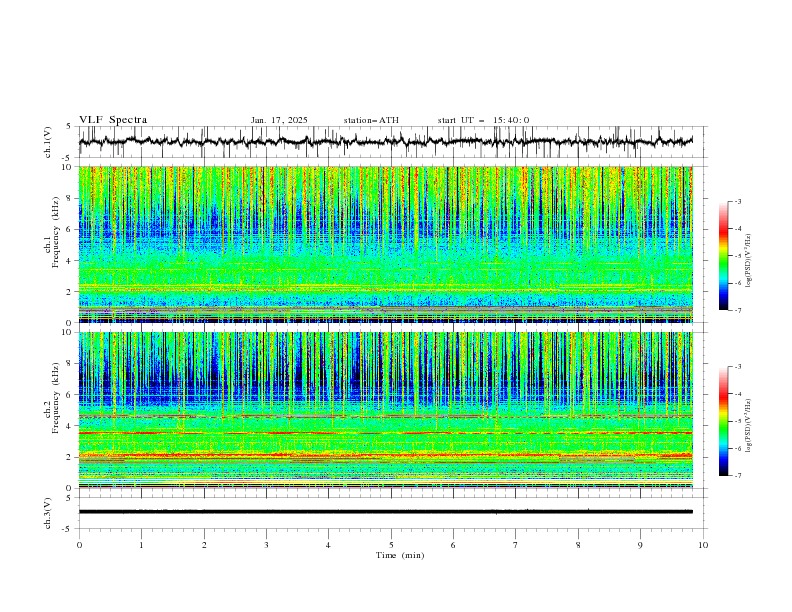The height and width of the screenshot is (612, 792).
Task: Click the 'Time (min)' axis label
Action: click(400, 555)
